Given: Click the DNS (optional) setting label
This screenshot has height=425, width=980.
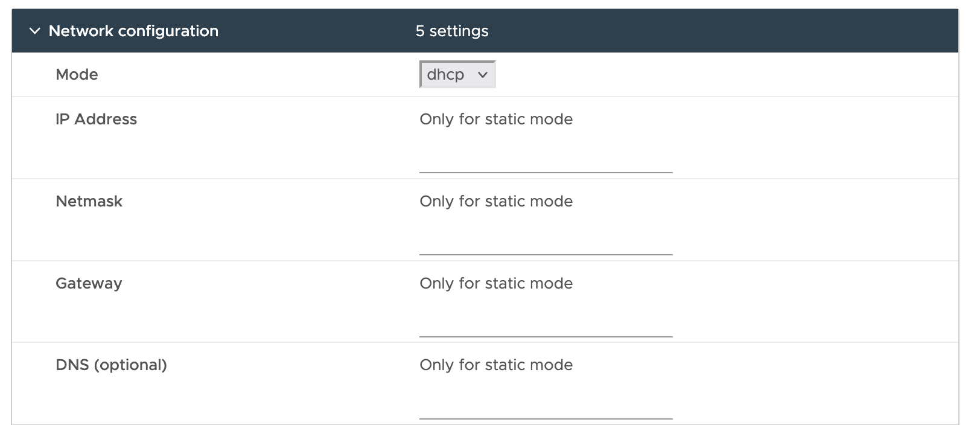Looking at the screenshot, I should point(111,365).
